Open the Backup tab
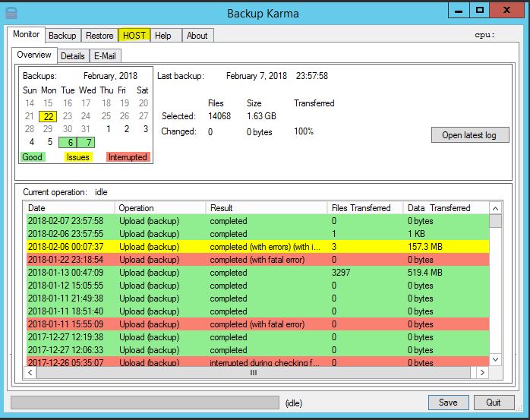Image resolution: width=530 pixels, height=420 pixels. click(62, 36)
